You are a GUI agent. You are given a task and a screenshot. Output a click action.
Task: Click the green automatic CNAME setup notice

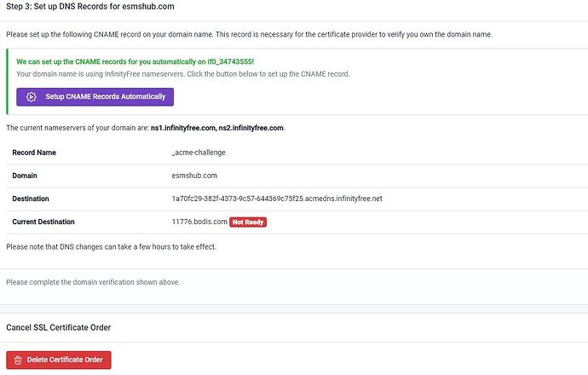[x=135, y=61]
